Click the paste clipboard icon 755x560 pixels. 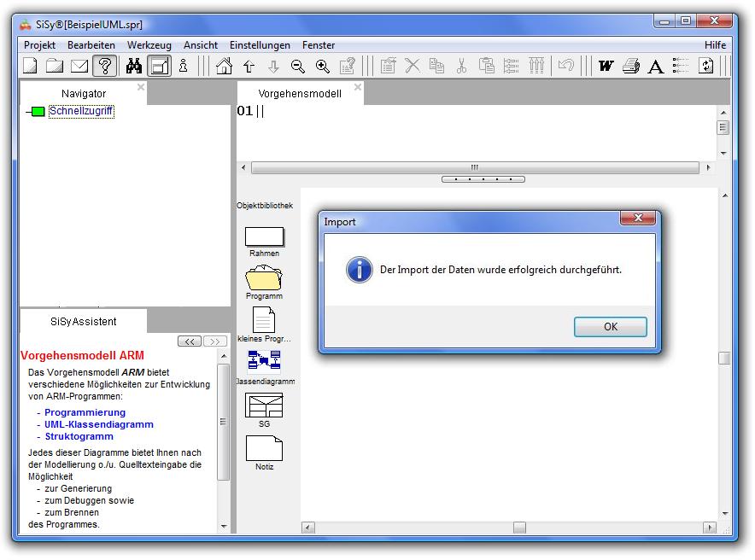[486, 66]
